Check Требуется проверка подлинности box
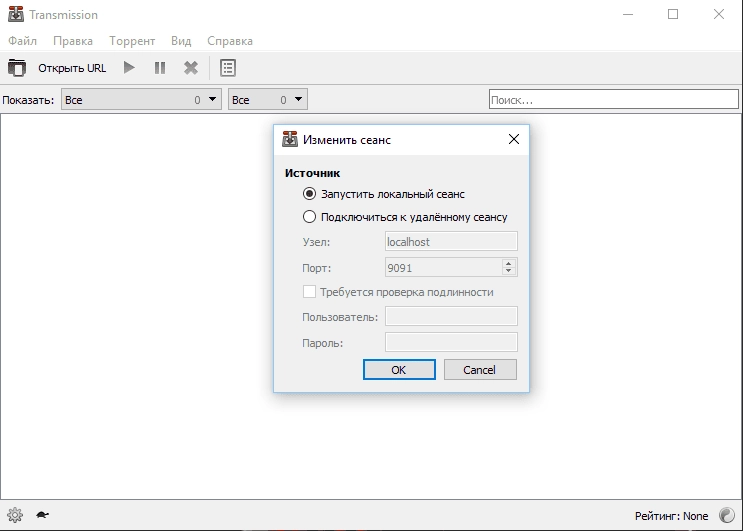Image resolution: width=743 pixels, height=531 pixels. pyautogui.click(x=309, y=292)
